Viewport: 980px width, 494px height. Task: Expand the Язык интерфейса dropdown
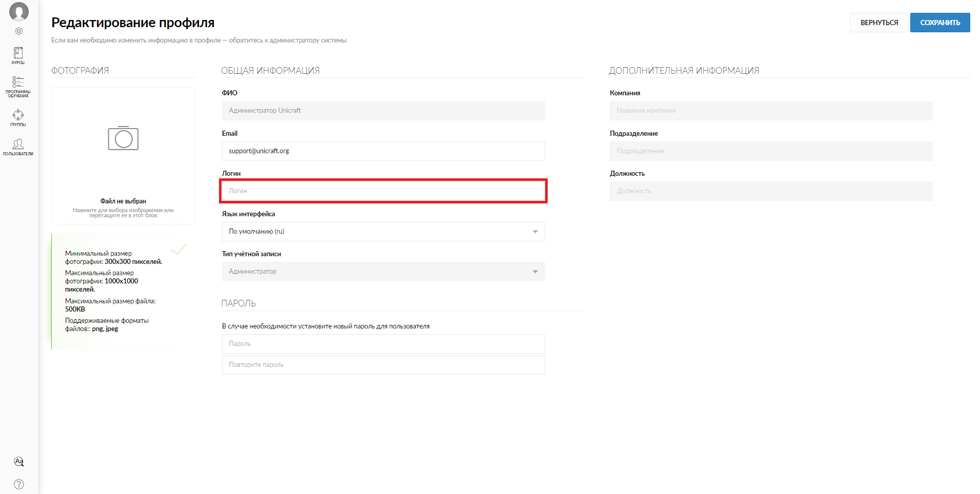point(383,232)
